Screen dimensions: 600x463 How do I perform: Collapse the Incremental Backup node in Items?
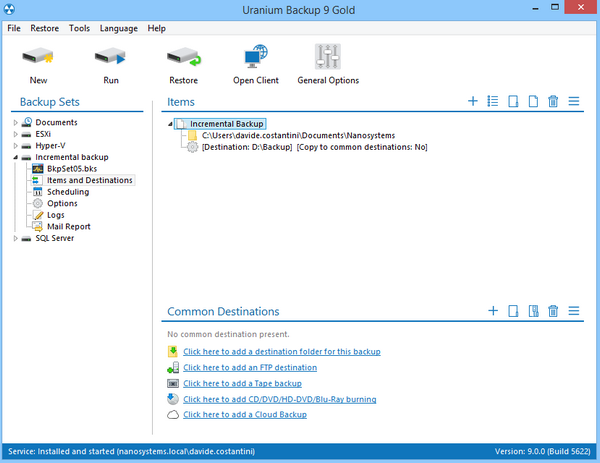coord(170,124)
